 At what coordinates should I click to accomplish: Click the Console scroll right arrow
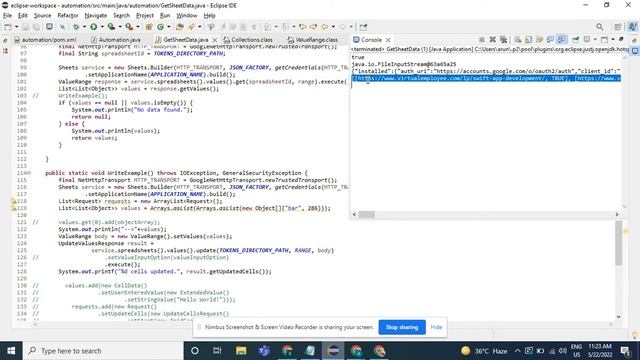(617, 214)
